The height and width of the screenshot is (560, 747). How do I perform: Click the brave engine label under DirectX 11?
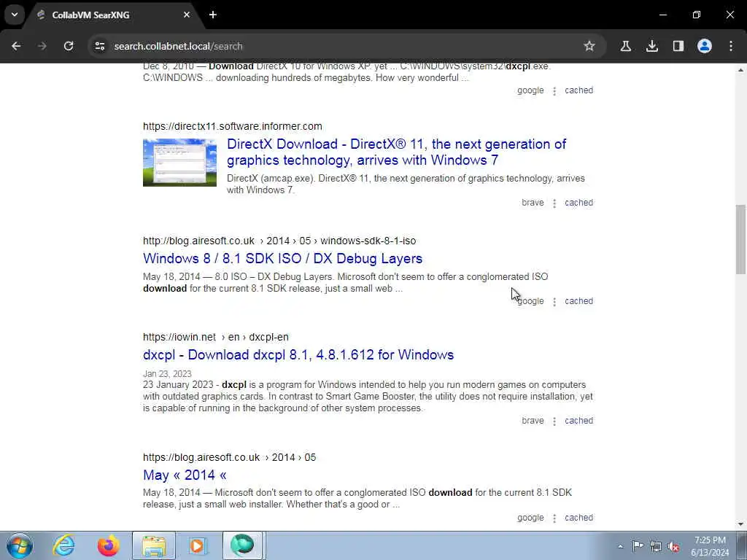click(533, 203)
